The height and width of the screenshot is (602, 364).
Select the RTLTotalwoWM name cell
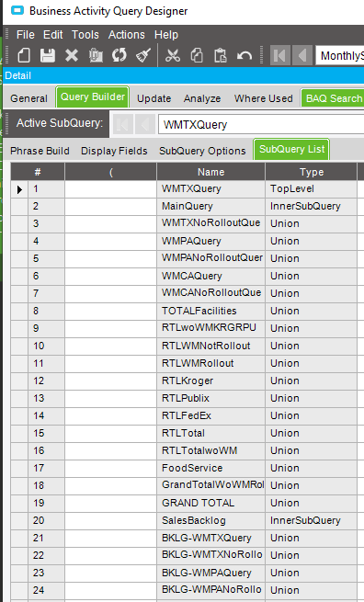coord(210,451)
